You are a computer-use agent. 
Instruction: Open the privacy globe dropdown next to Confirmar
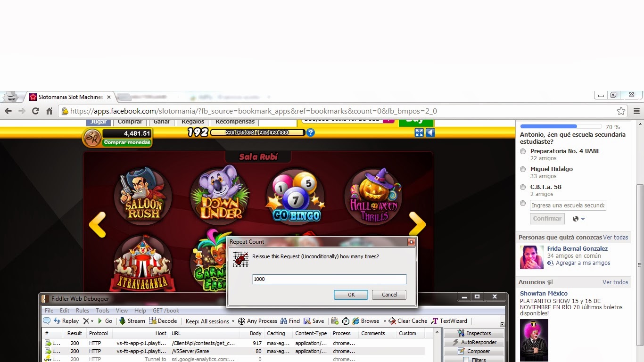click(x=578, y=218)
